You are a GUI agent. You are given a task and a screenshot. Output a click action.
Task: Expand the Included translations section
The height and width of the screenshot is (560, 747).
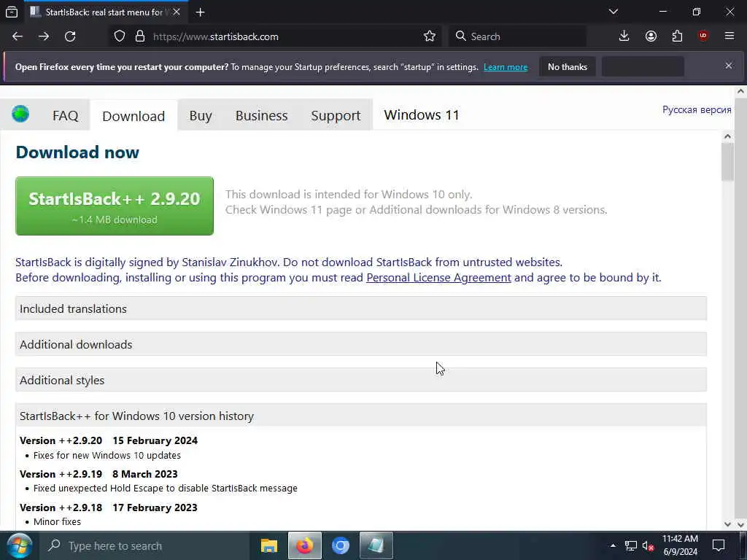pos(360,308)
